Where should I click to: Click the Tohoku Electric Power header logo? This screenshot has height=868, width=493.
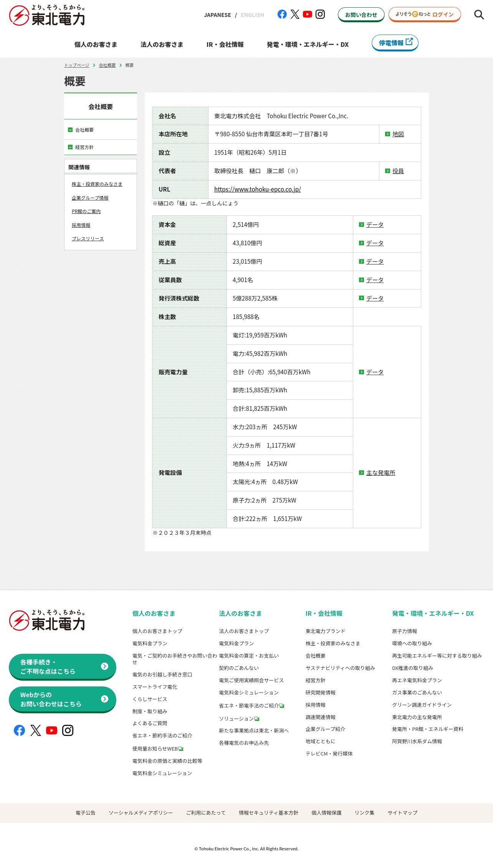pyautogui.click(x=47, y=16)
